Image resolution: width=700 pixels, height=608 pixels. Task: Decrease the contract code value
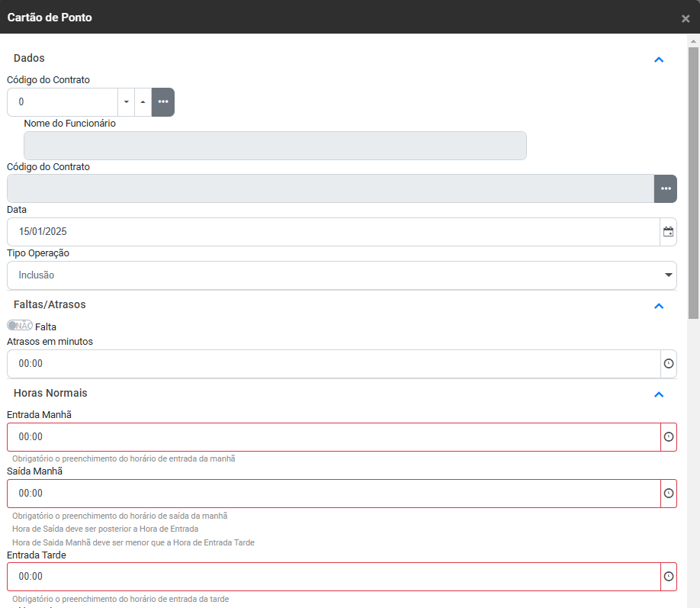coord(127,102)
